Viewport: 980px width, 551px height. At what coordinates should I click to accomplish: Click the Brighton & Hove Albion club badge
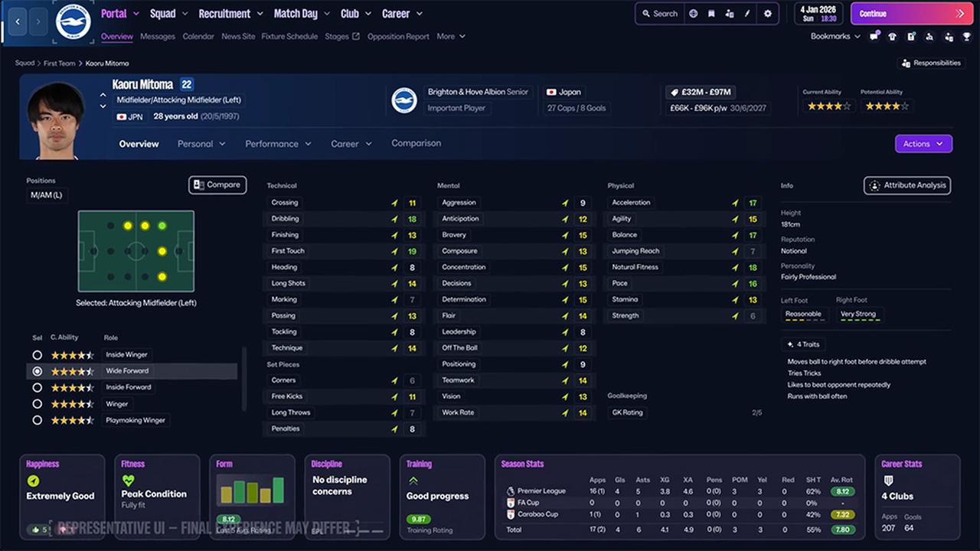403,99
